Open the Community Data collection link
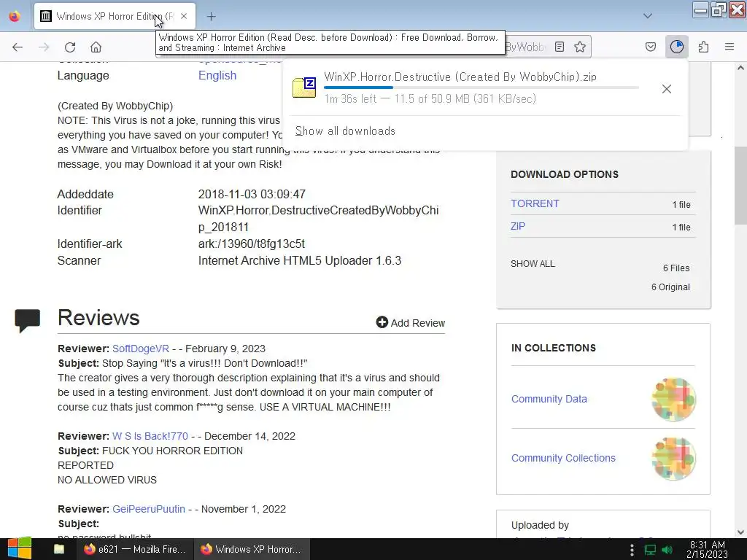Screen dimensions: 747x560 point(549,399)
